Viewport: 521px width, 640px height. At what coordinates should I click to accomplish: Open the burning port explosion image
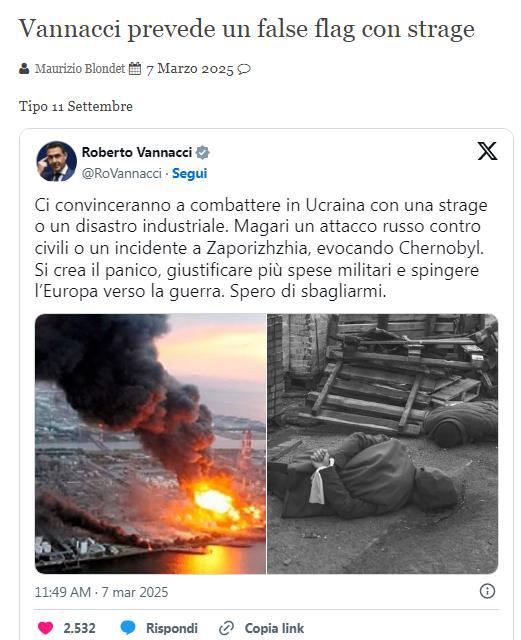(x=150, y=444)
